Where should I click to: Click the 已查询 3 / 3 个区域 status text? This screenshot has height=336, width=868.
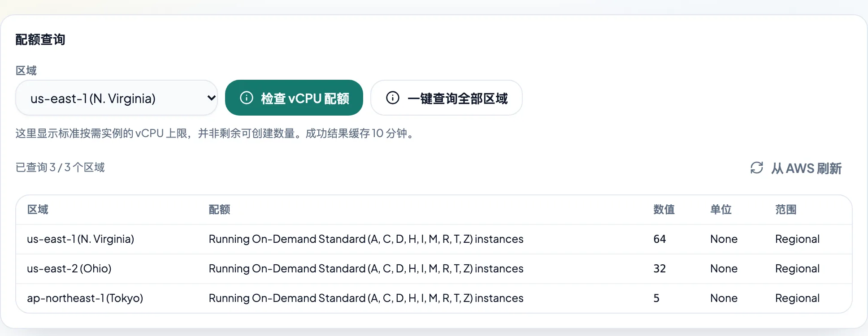pyautogui.click(x=60, y=168)
